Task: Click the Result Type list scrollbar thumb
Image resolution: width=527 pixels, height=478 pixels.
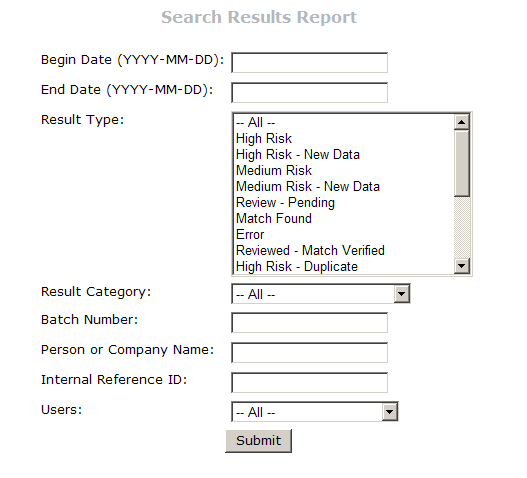Action: [462, 163]
